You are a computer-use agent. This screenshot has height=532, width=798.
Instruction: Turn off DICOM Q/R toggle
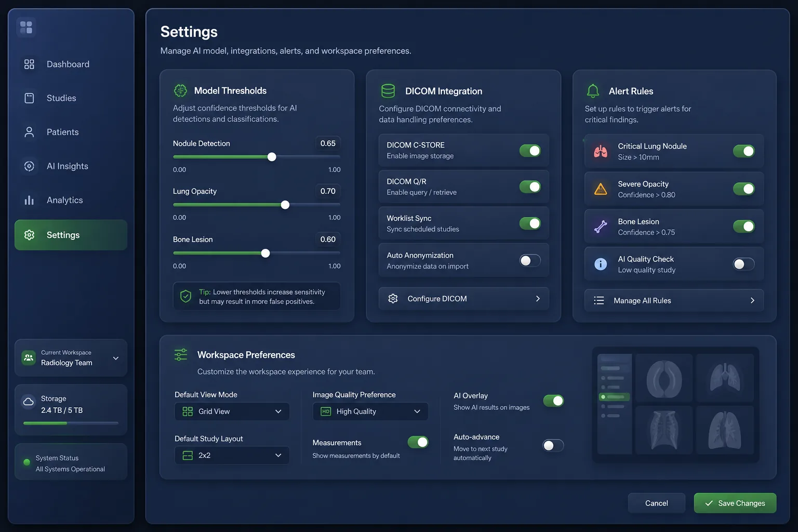click(x=530, y=187)
